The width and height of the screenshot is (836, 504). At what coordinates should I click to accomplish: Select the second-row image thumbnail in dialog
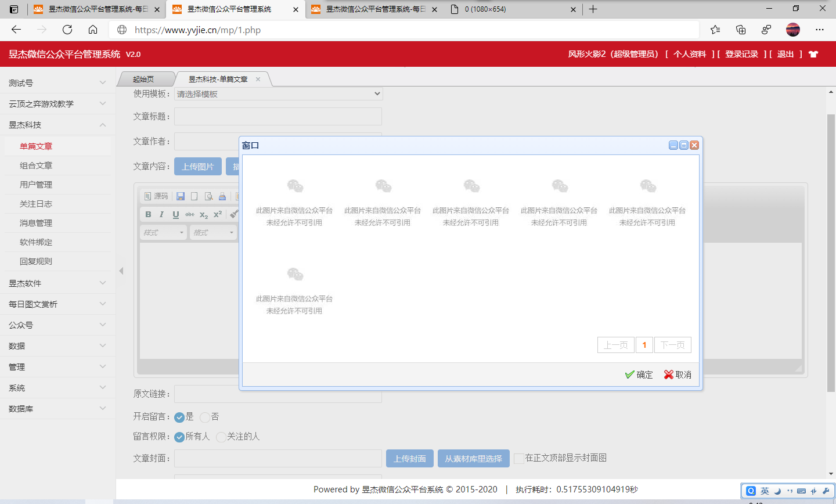(x=294, y=289)
